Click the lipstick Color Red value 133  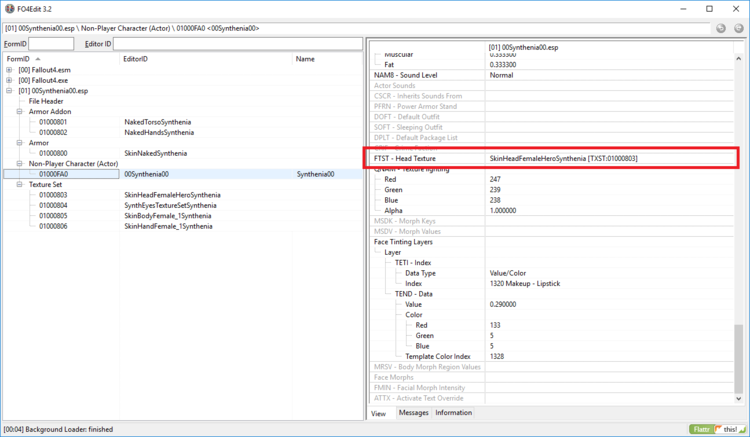[x=495, y=325]
